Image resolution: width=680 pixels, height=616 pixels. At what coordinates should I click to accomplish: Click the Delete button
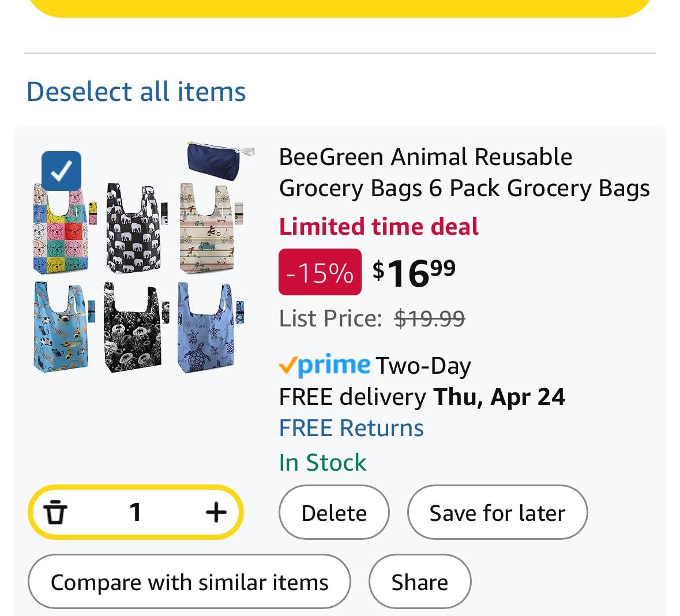(x=334, y=512)
